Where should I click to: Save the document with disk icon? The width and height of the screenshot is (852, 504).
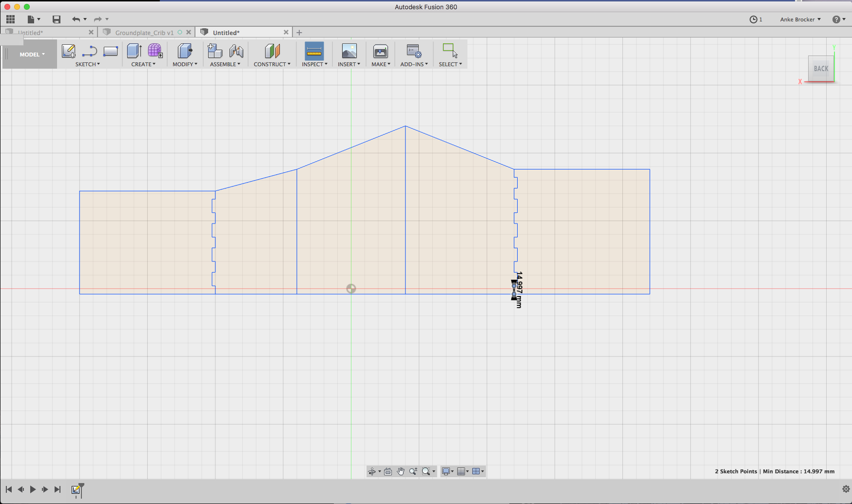click(x=57, y=19)
